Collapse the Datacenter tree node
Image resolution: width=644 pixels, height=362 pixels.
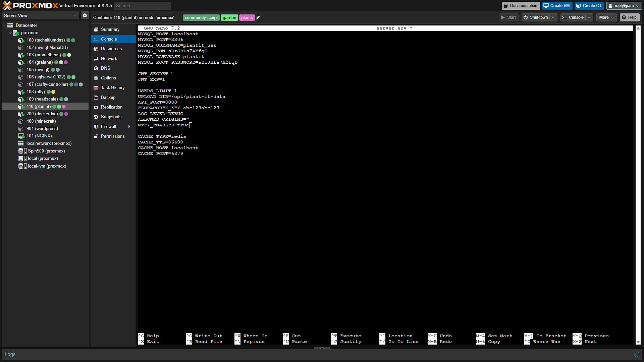(x=5, y=25)
